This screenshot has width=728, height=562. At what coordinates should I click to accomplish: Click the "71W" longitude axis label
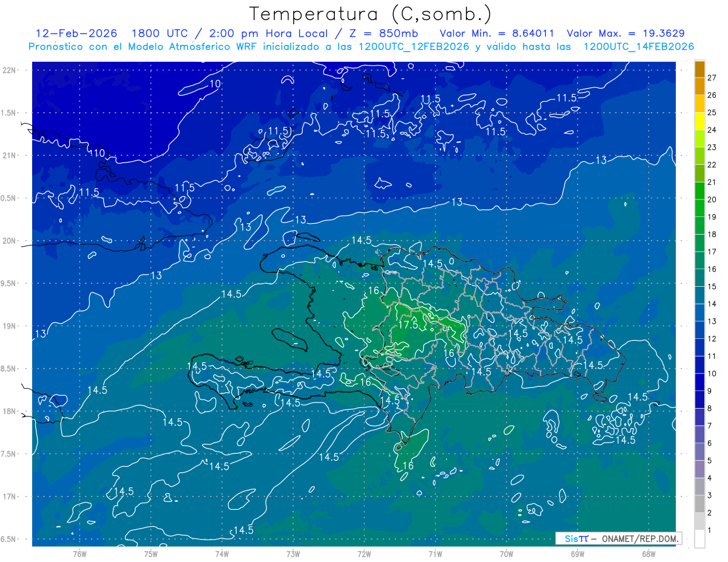point(435,554)
